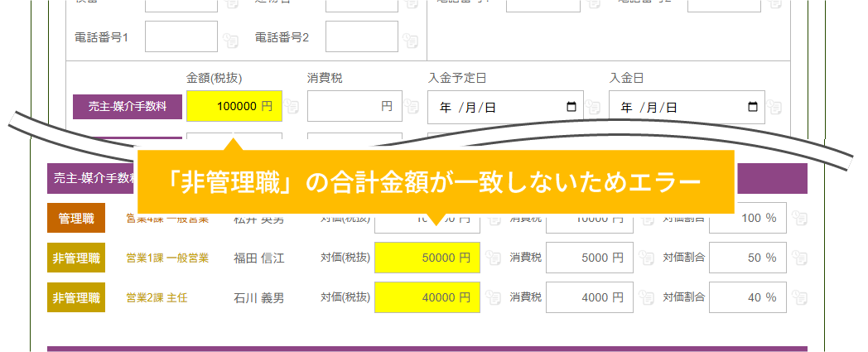Click the 電話番号1 input box
The width and height of the screenshot is (868, 352).
[x=181, y=37]
